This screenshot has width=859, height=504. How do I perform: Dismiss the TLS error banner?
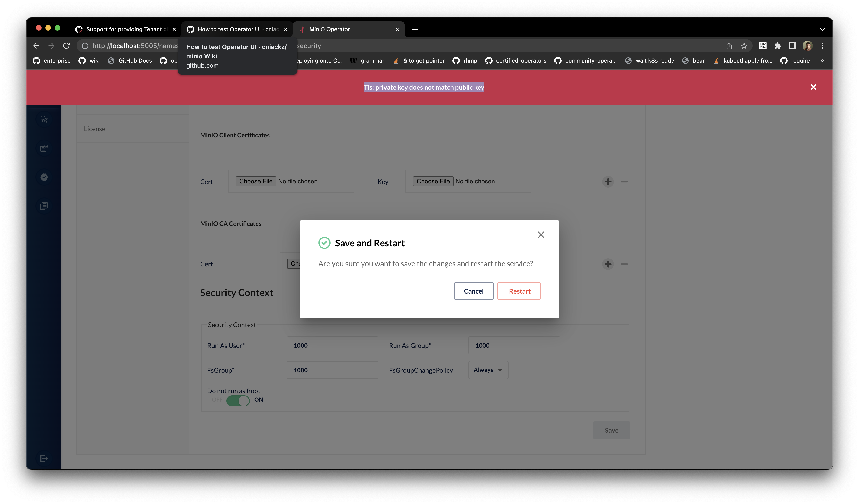(x=813, y=87)
